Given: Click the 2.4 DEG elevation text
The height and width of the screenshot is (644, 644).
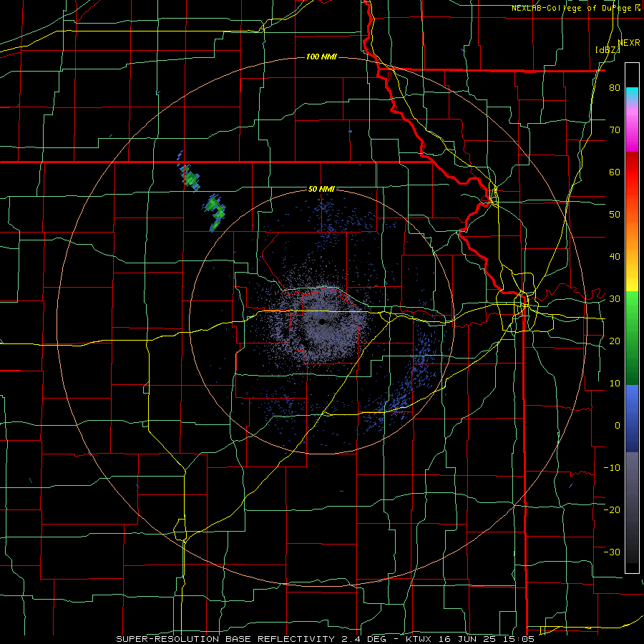Looking at the screenshot, I should tap(366, 639).
